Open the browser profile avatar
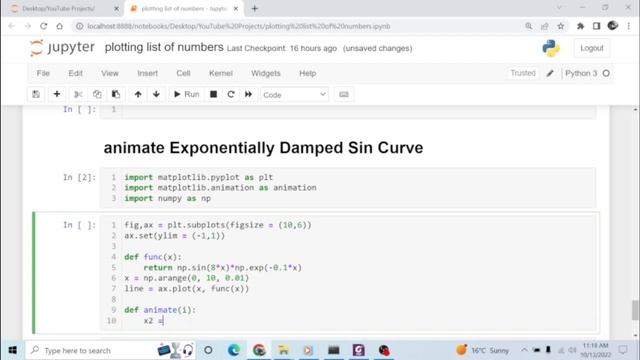Screen dimensions: 640x360 (x=613, y=26)
